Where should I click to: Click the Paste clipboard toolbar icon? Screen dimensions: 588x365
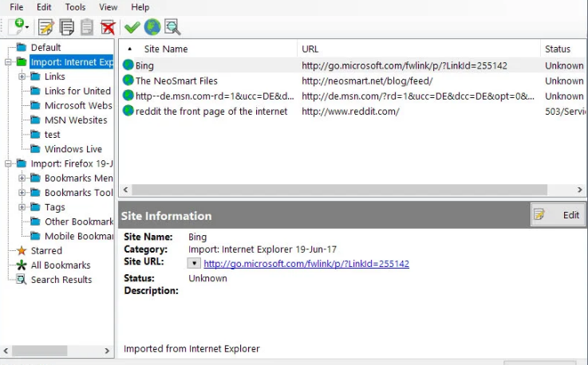[87, 27]
